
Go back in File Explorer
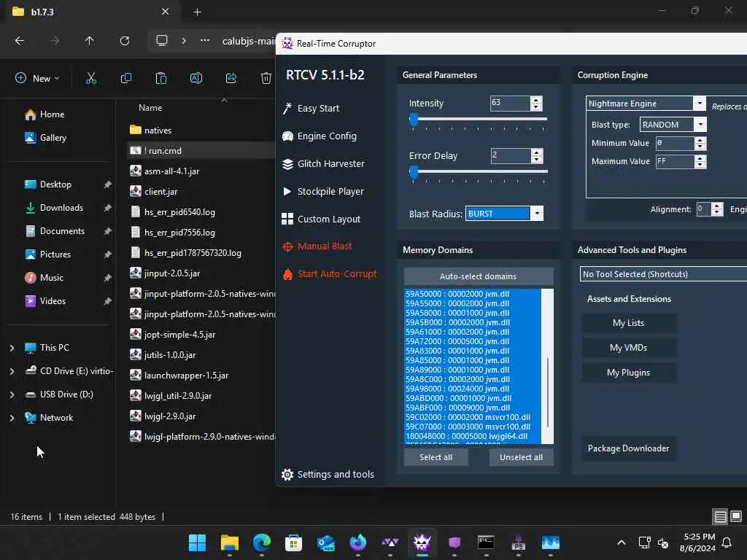(20, 41)
